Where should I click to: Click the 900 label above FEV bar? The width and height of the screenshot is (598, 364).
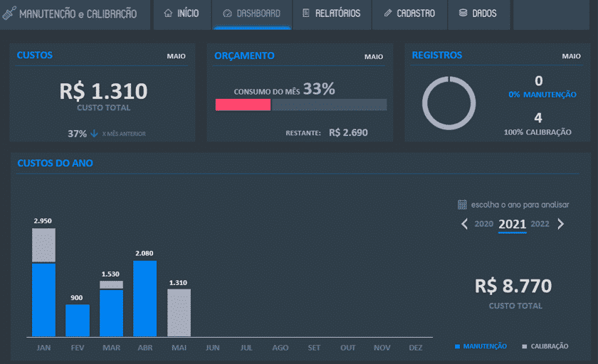click(x=77, y=298)
